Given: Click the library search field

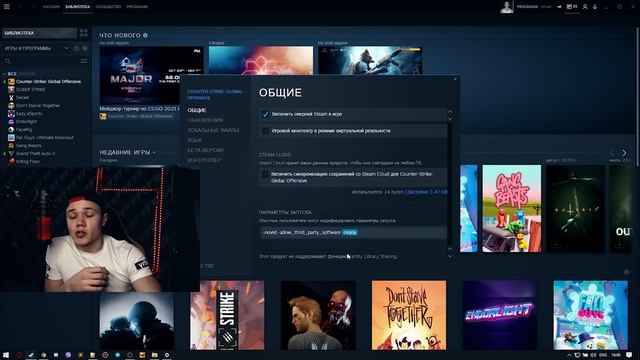Looking at the screenshot, I should (x=41, y=61).
